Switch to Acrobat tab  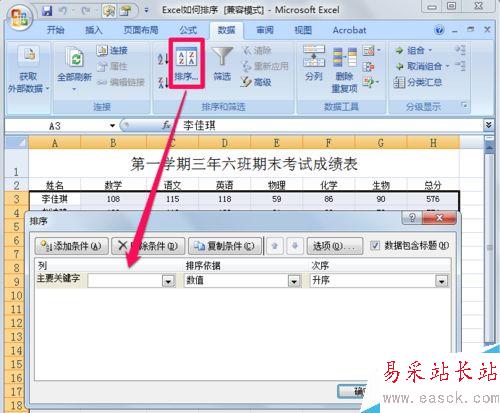[349, 30]
